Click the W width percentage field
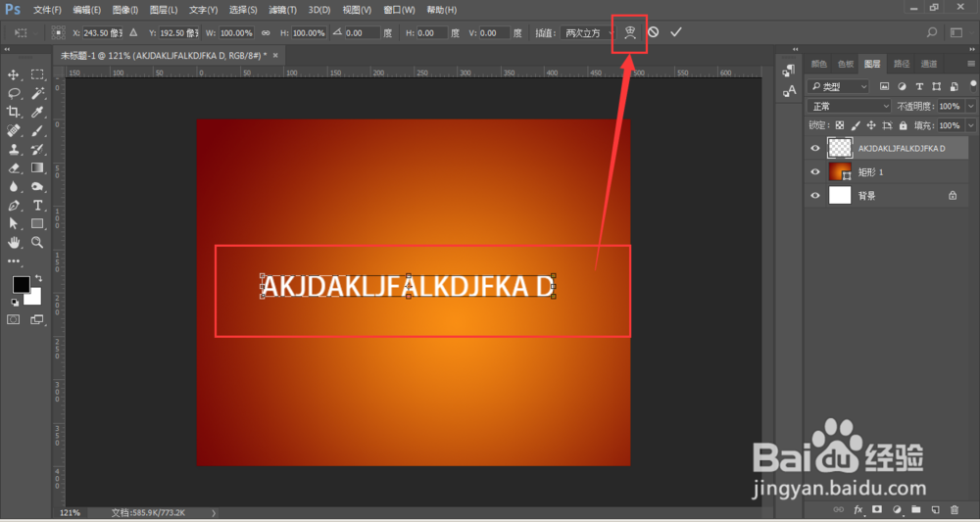This screenshot has width=980, height=522. [236, 32]
